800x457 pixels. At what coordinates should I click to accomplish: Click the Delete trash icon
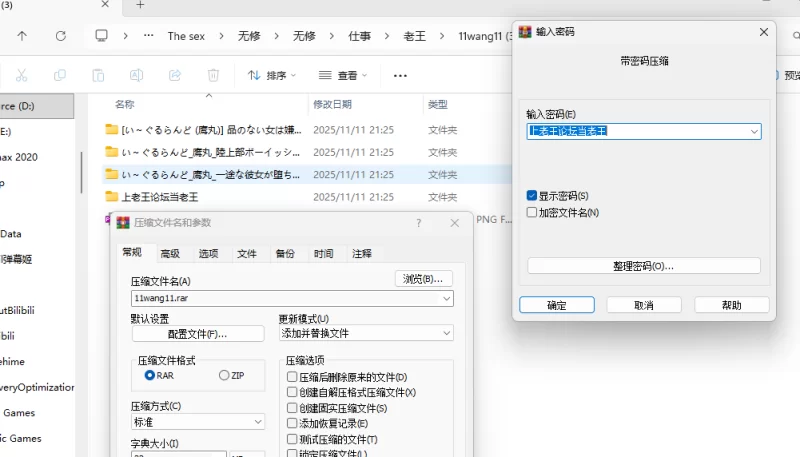pyautogui.click(x=213, y=75)
